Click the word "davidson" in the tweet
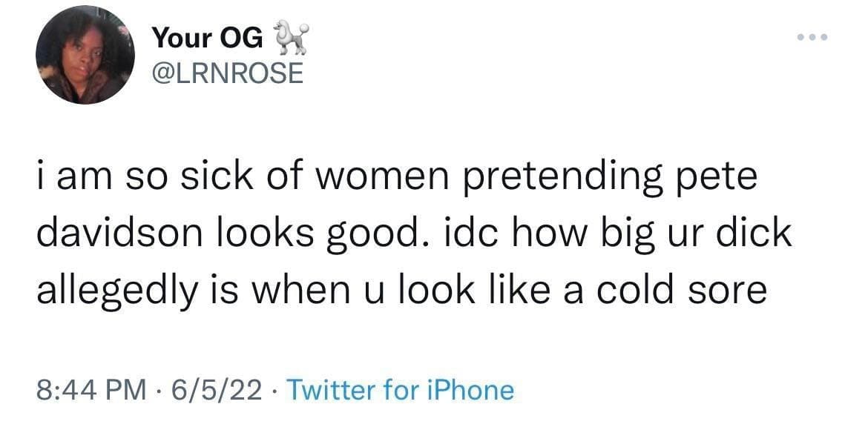 [121, 235]
